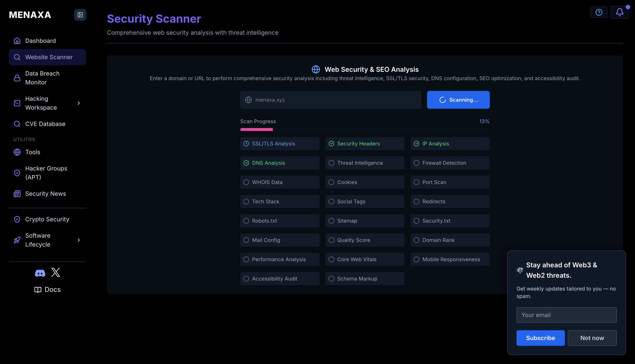This screenshot has height=364, width=635.
Task: Click the SSL/TLS Analysis clock icon
Action: 246,143
